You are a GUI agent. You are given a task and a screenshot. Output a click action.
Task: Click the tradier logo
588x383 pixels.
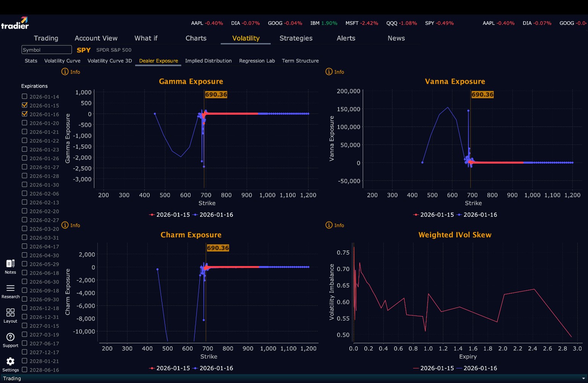pyautogui.click(x=15, y=23)
